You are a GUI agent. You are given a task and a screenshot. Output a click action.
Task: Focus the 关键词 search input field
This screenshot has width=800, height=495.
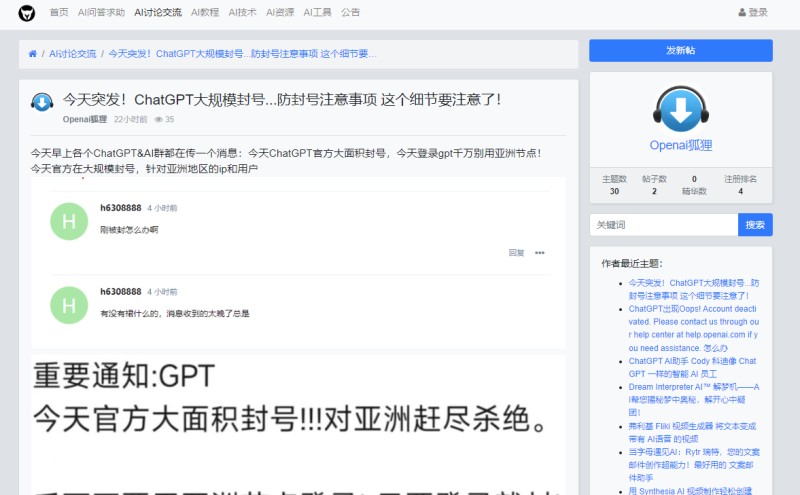pyautogui.click(x=664, y=225)
